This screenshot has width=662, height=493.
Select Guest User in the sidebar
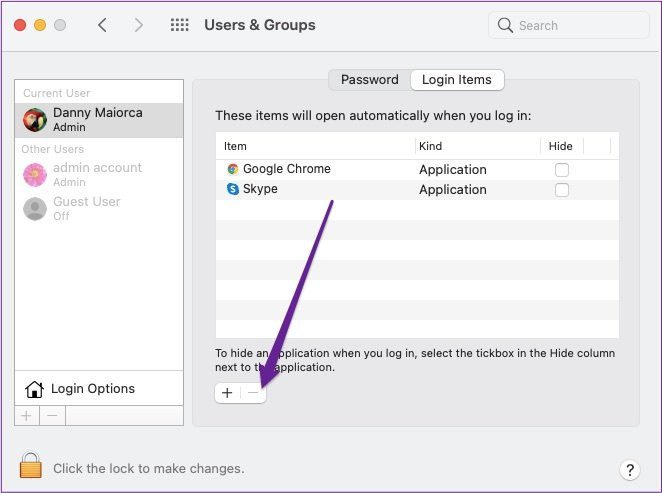[x=99, y=208]
